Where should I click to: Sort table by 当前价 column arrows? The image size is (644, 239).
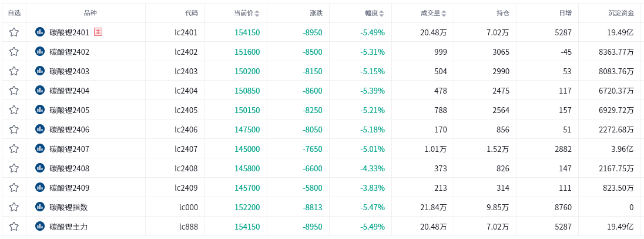pyautogui.click(x=257, y=13)
